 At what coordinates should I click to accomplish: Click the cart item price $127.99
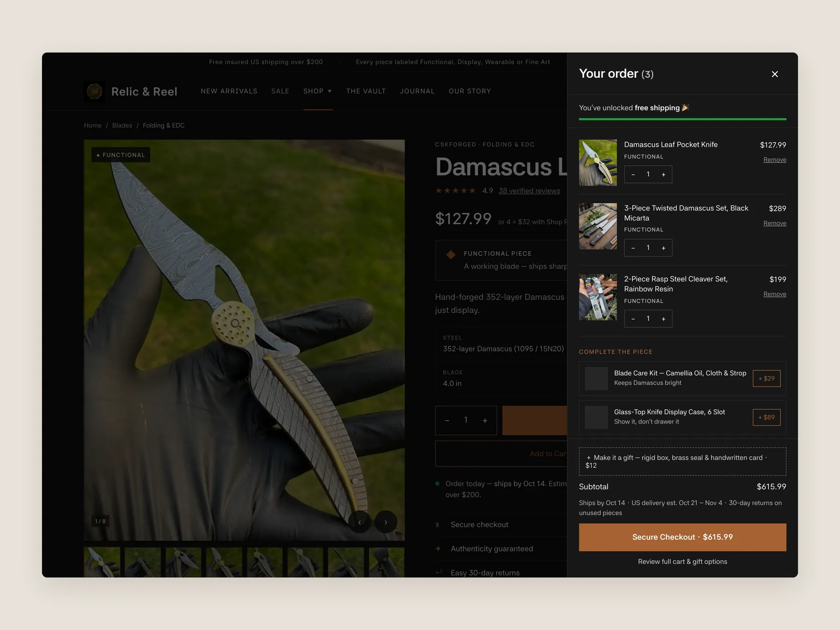(x=773, y=145)
